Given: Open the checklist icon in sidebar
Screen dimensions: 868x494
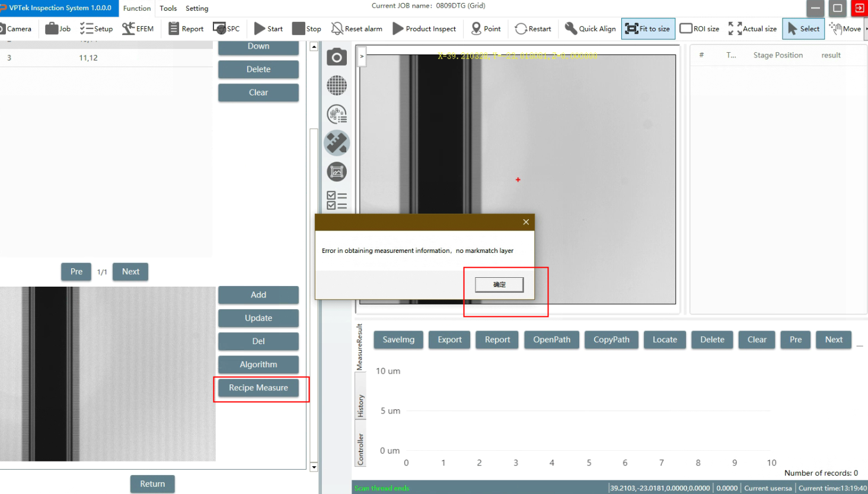Looking at the screenshot, I should click(337, 200).
